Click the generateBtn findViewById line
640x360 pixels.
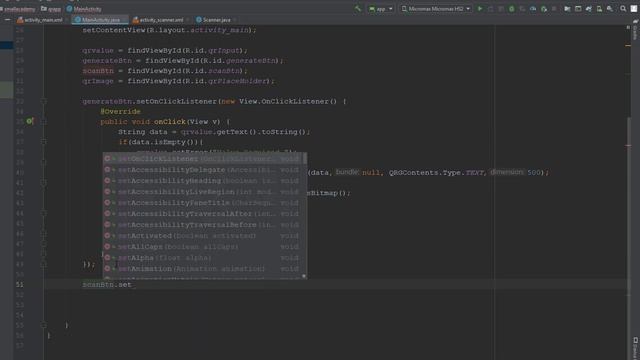tap(183, 61)
